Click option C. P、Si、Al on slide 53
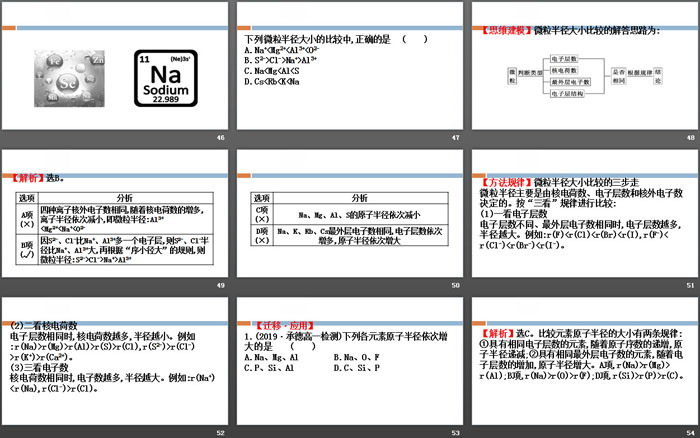 click(x=269, y=368)
